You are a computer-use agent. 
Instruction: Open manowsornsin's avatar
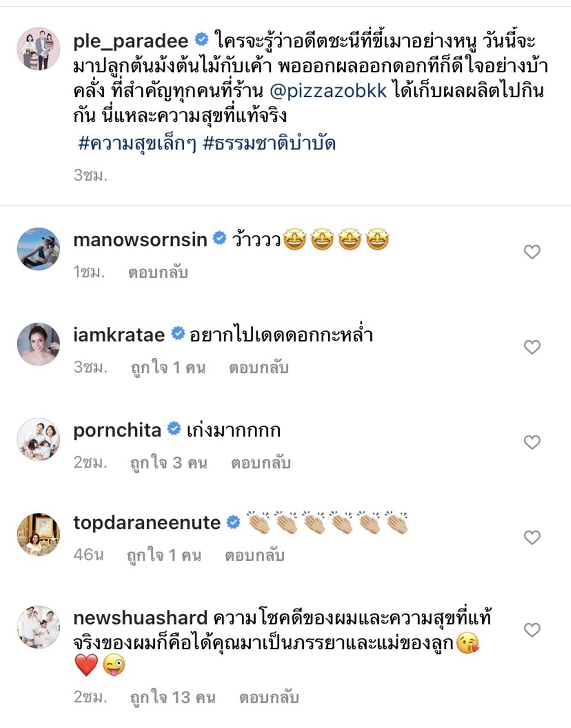(x=38, y=249)
